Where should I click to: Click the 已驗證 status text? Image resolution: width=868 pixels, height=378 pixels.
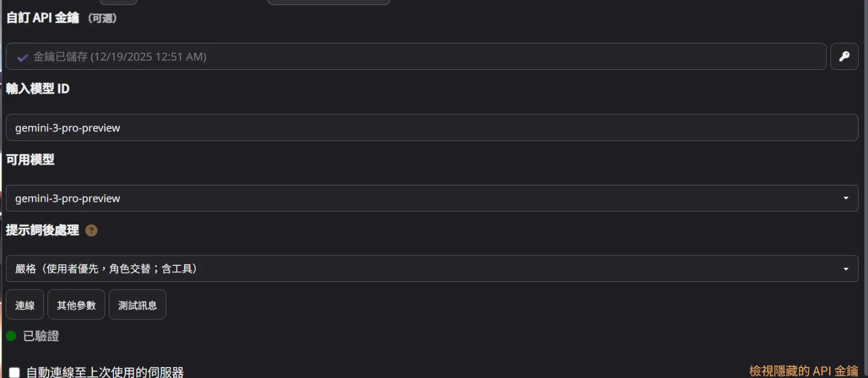point(41,336)
